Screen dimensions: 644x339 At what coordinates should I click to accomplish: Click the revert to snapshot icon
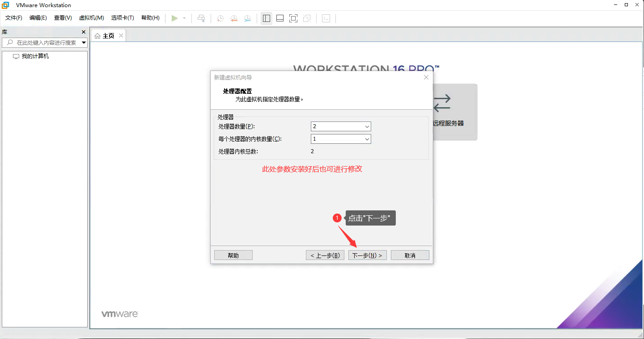click(x=234, y=18)
